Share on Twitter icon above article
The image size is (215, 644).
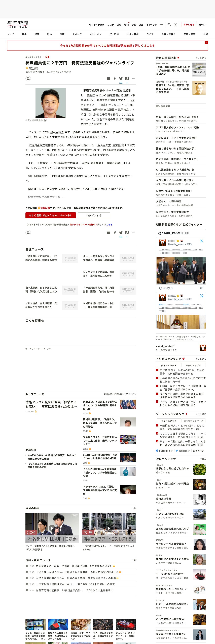pos(121,79)
